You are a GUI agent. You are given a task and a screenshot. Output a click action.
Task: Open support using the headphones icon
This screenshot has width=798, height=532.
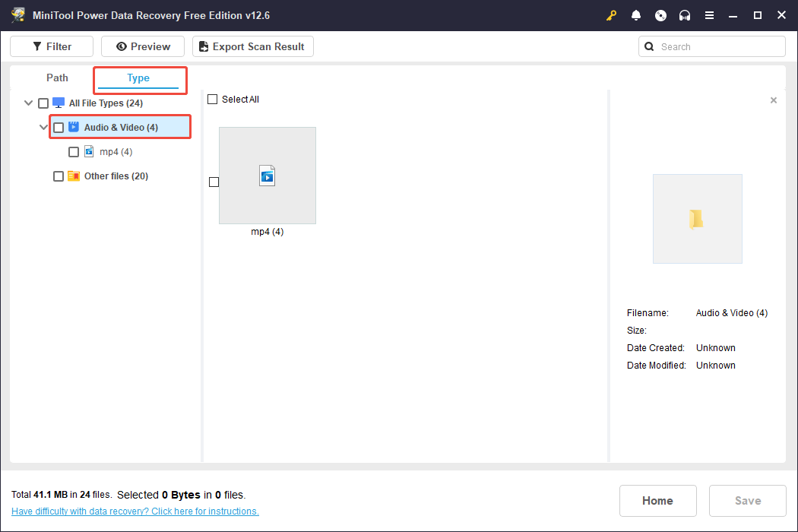tap(685, 15)
